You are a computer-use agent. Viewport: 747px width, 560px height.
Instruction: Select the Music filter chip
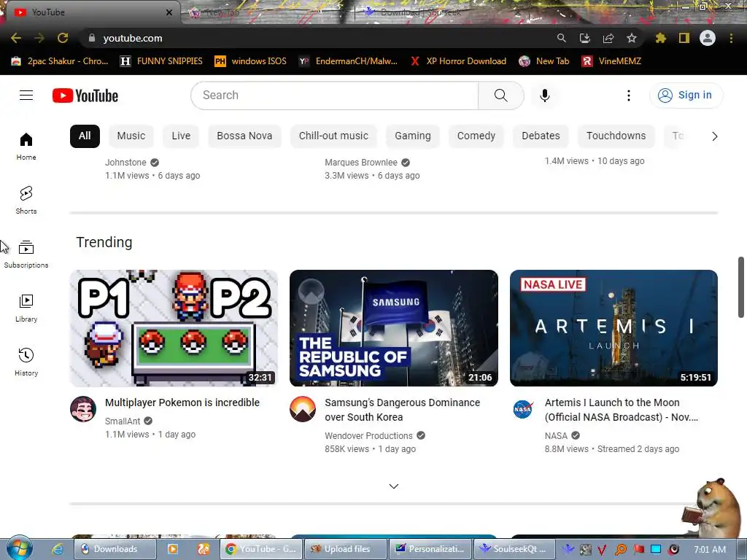(131, 136)
